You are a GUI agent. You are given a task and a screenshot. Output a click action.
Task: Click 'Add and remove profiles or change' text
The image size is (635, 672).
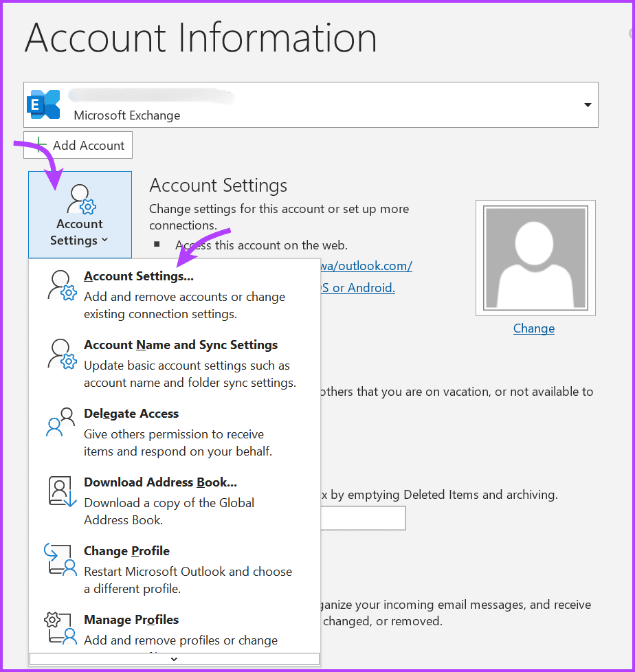[181, 640]
